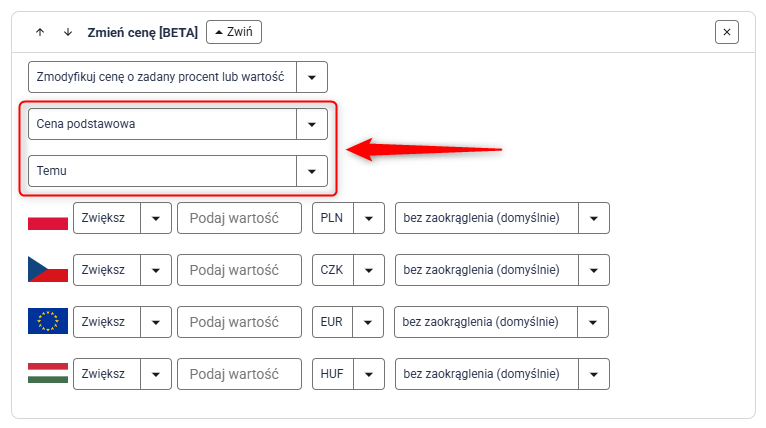
Task: Collapse panel with Zwiń button
Action: 234,32
